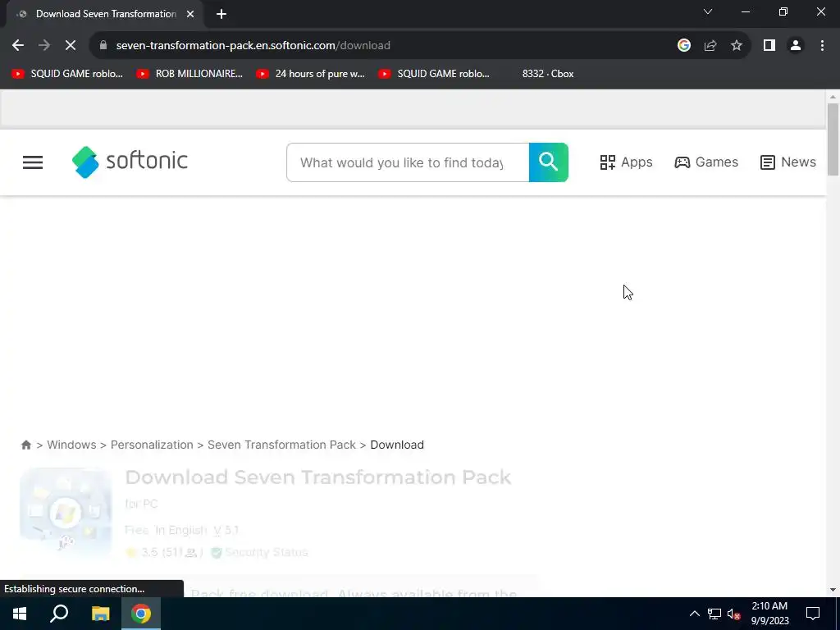Expand the tab search chevron
Viewport: 840px width, 630px height.
708,11
